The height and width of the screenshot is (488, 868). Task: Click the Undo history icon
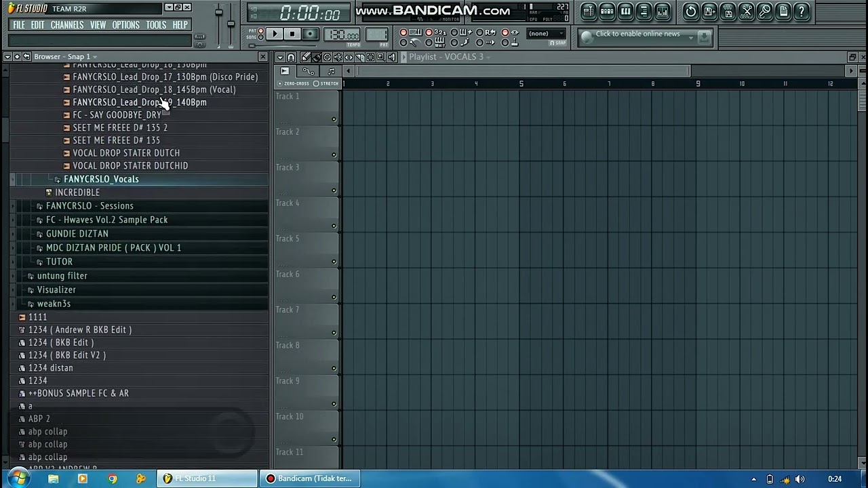[691, 12]
